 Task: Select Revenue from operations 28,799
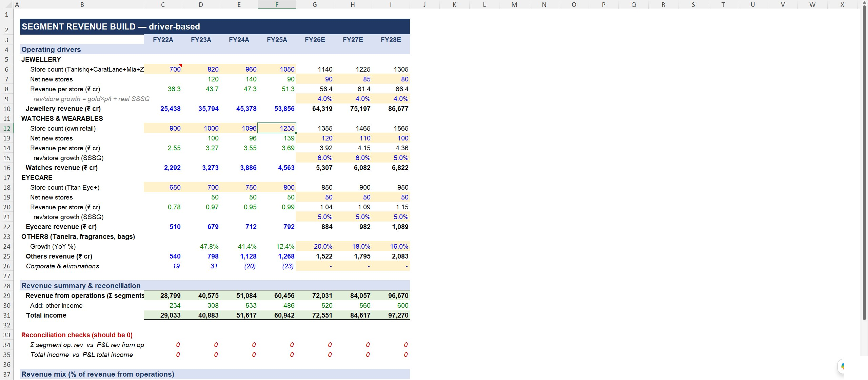tap(163, 296)
